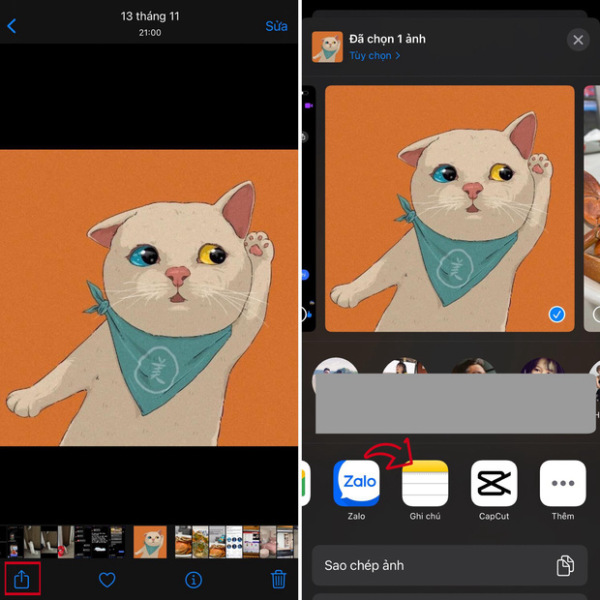The height and width of the screenshot is (600, 600).
Task: Select unchecked circle on next photo at right
Action: [595, 314]
